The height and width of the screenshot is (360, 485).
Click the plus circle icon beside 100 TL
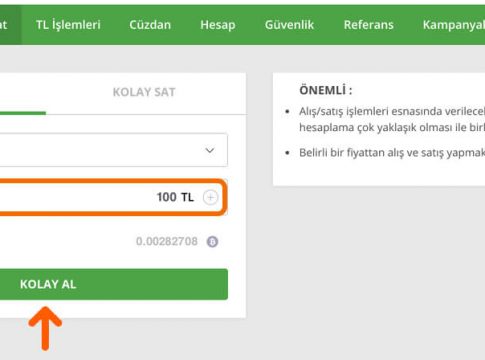(x=210, y=197)
